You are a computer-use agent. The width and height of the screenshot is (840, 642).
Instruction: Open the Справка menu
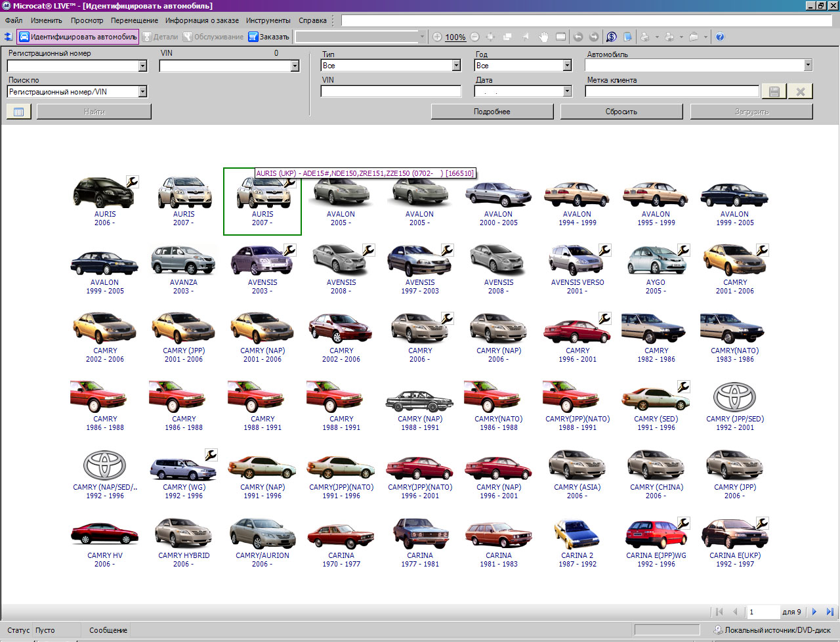click(x=312, y=20)
